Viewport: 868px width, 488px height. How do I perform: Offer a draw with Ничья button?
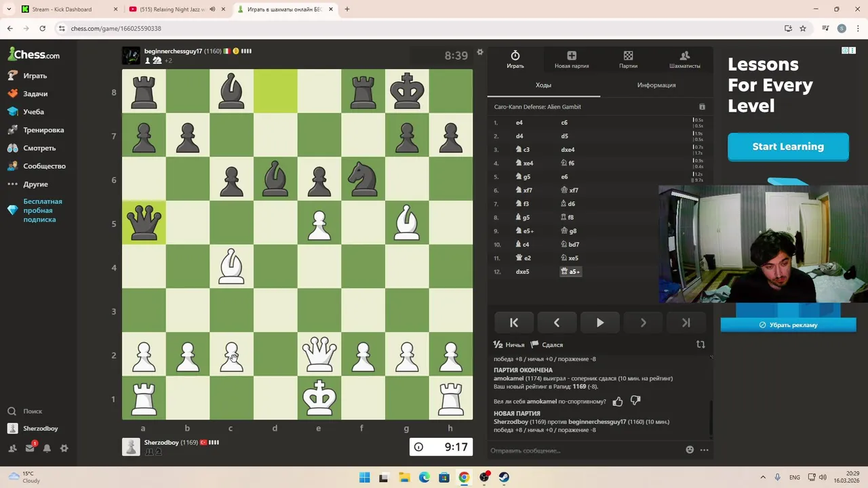(509, 345)
